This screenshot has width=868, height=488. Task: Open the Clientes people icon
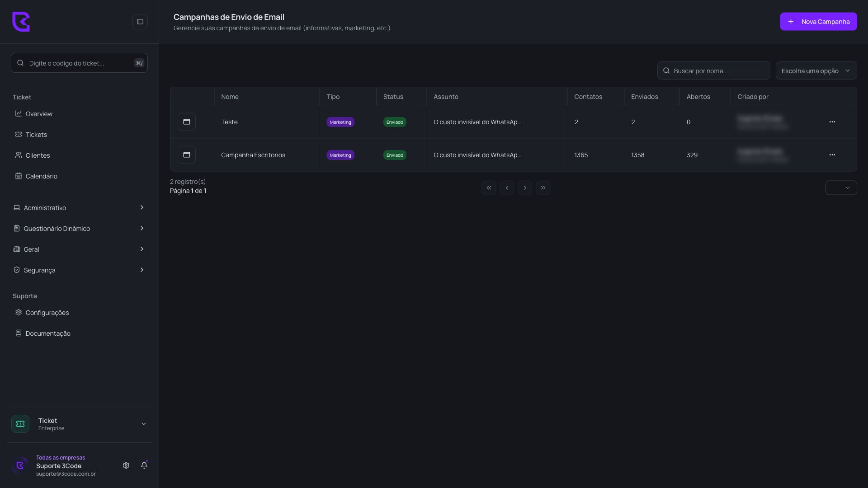click(19, 155)
